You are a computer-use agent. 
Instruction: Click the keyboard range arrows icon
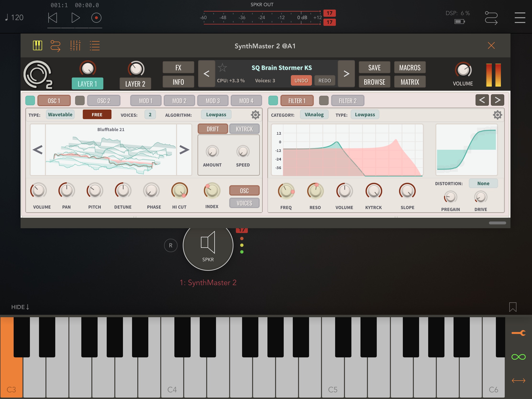click(519, 381)
